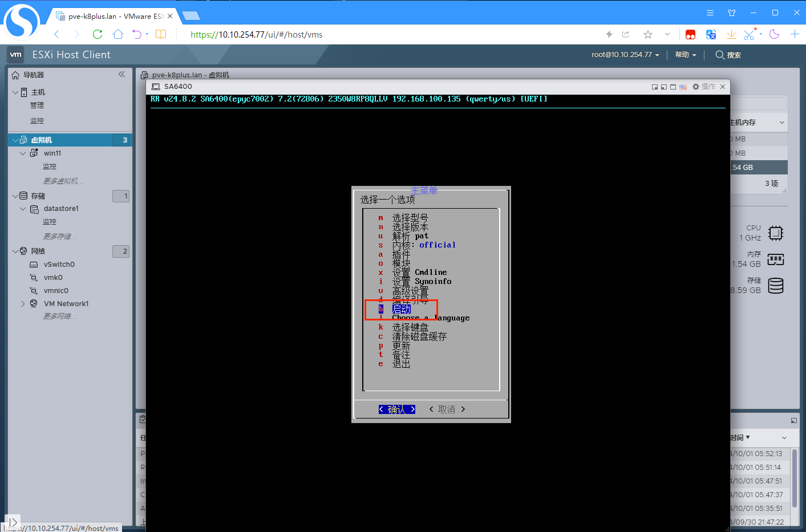This screenshot has width=806, height=532.
Task: Click the share page icon
Action: pyautogui.click(x=626, y=34)
